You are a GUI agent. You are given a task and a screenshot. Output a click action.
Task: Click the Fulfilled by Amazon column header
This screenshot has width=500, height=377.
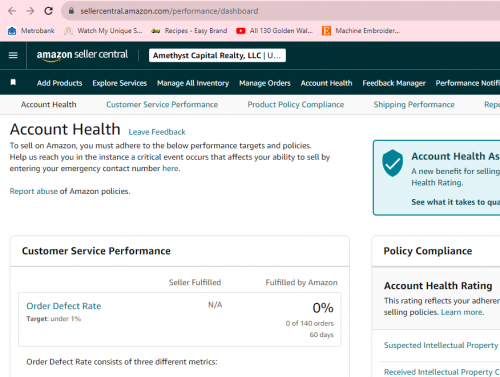click(301, 283)
